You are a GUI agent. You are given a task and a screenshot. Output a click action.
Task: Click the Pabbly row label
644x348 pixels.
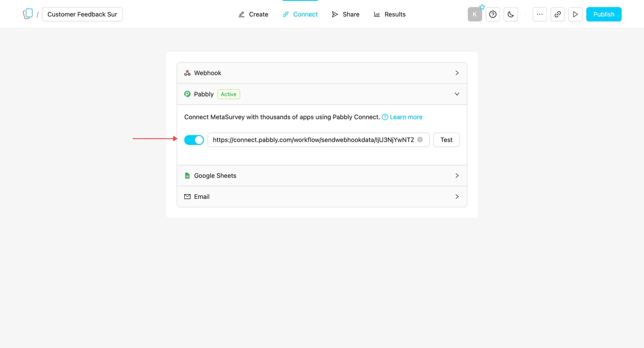pos(204,94)
